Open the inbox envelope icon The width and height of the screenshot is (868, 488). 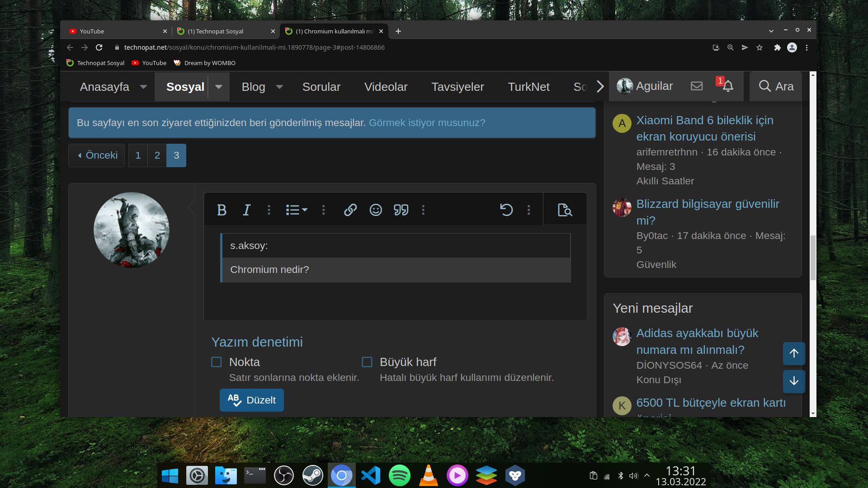697,86
